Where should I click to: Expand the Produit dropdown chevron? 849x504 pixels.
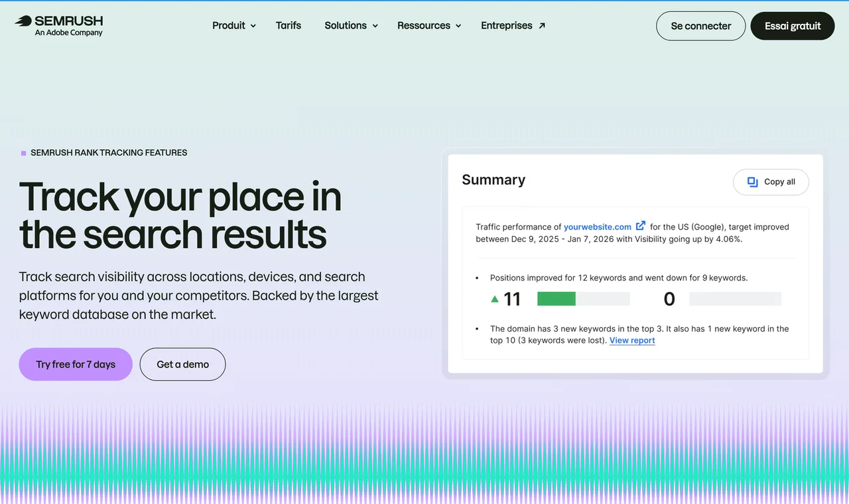(253, 26)
